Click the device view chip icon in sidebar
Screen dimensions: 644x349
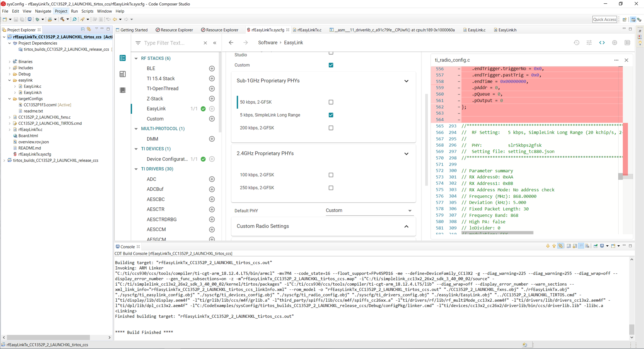pyautogui.click(x=123, y=90)
